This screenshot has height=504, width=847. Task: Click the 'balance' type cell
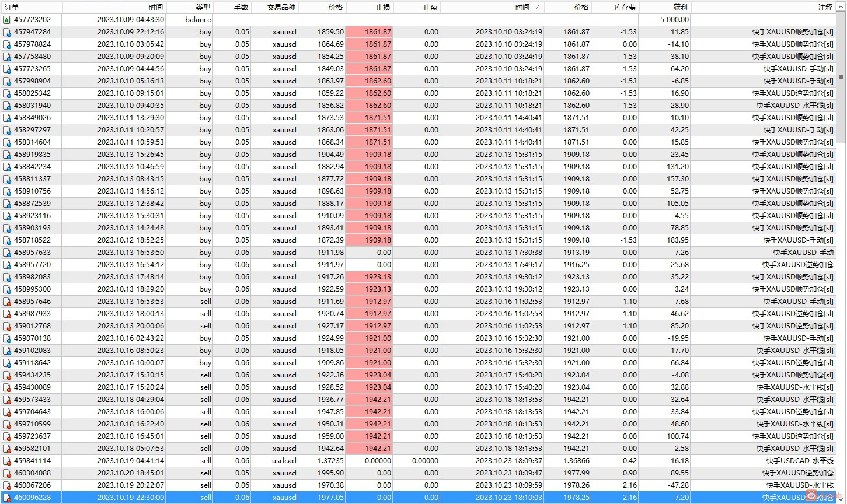tap(198, 20)
